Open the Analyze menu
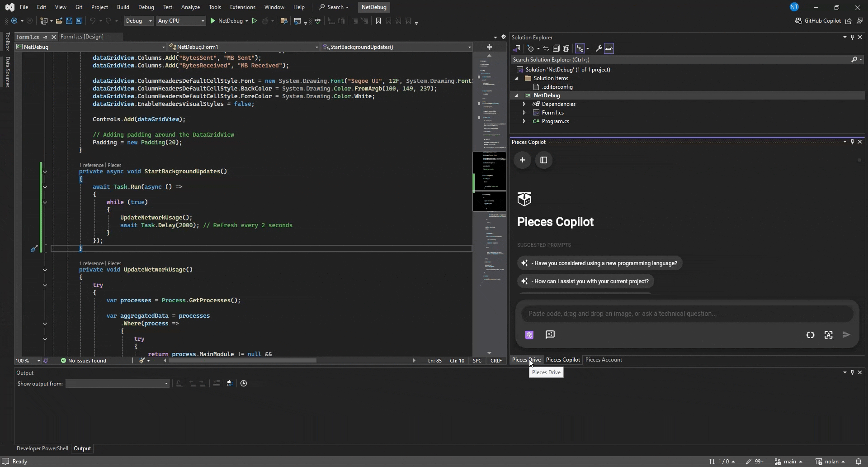 (190, 7)
